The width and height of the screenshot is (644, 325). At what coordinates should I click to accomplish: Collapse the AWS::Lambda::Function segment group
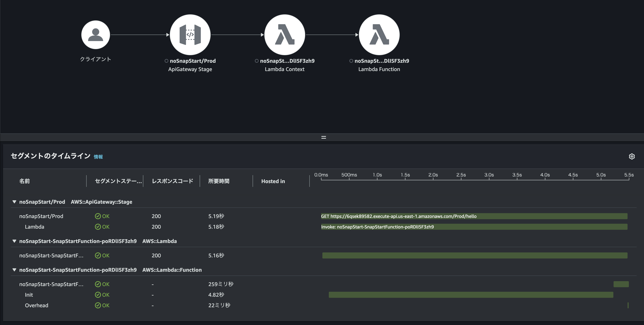[x=14, y=270]
